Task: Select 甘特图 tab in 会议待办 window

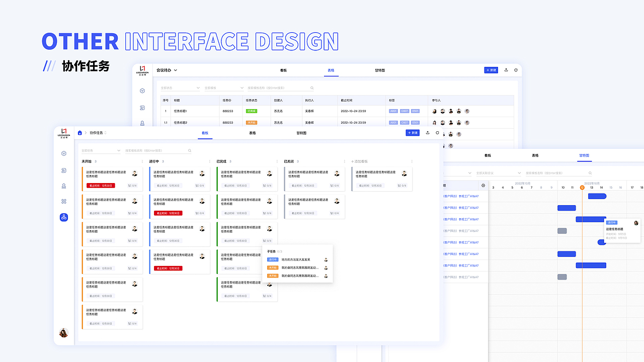Action: tap(380, 70)
